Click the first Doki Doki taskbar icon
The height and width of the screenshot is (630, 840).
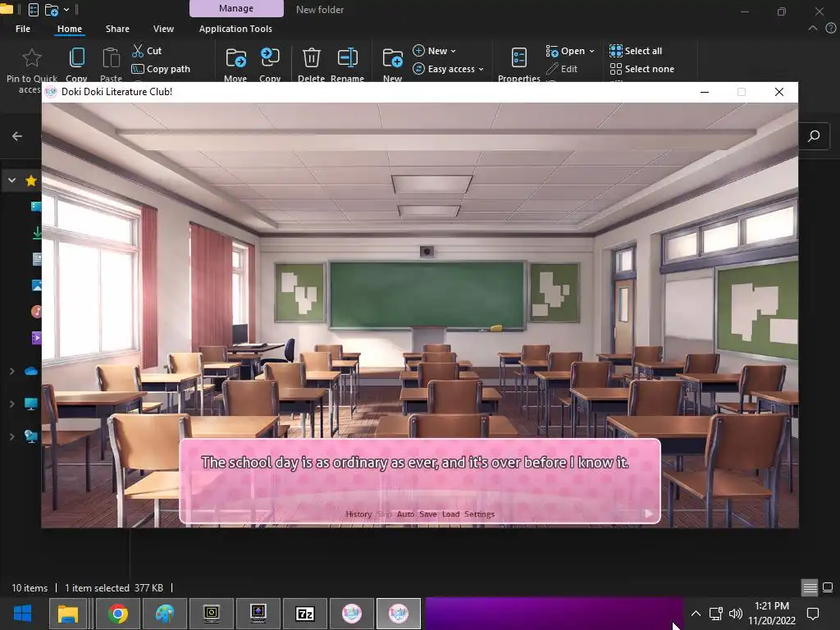point(352,614)
